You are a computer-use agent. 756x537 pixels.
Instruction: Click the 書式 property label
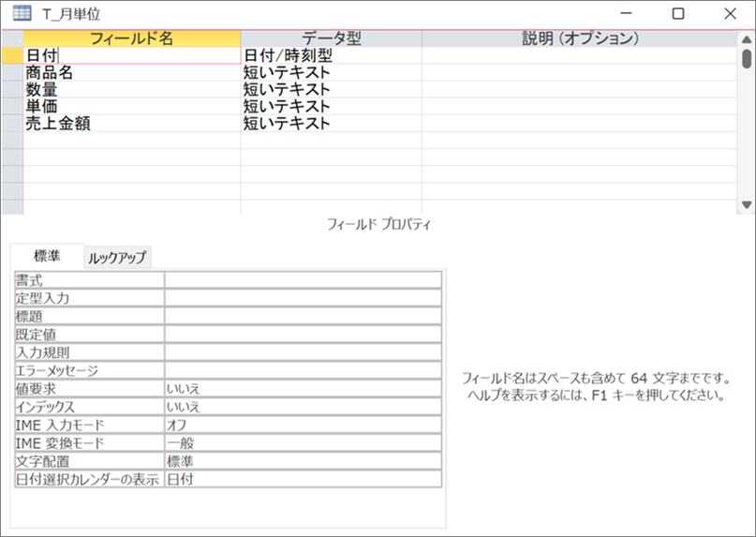pos(90,280)
